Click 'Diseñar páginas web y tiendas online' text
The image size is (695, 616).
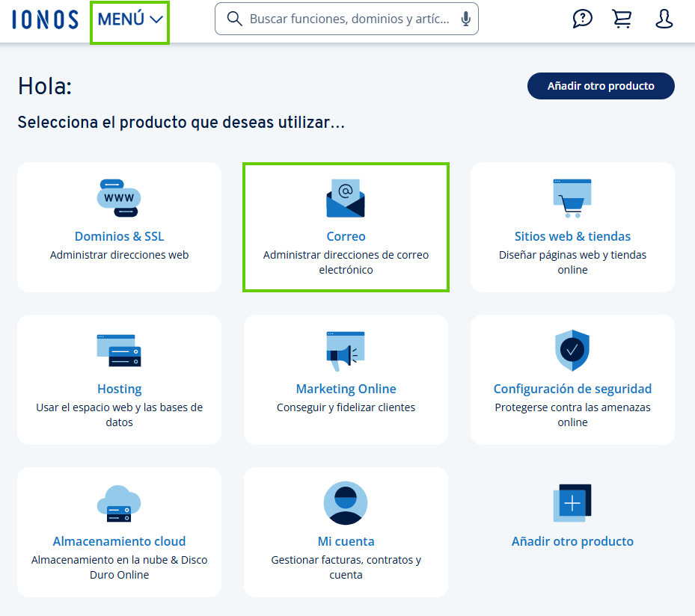[x=572, y=262]
